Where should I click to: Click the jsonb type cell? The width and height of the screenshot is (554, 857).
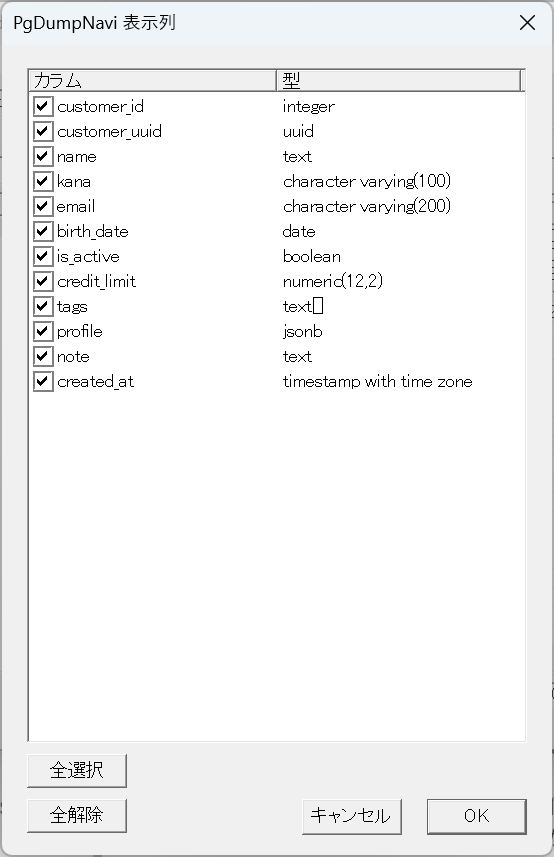(303, 332)
